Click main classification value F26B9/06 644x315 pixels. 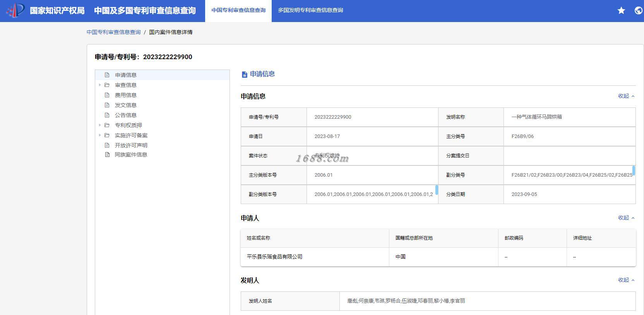click(522, 136)
